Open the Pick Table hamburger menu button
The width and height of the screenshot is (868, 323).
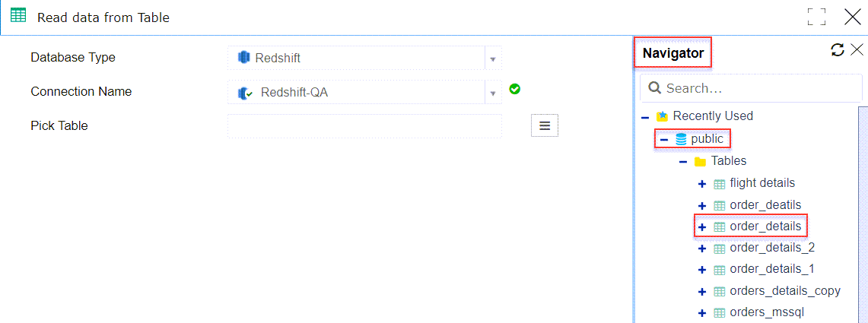click(545, 125)
